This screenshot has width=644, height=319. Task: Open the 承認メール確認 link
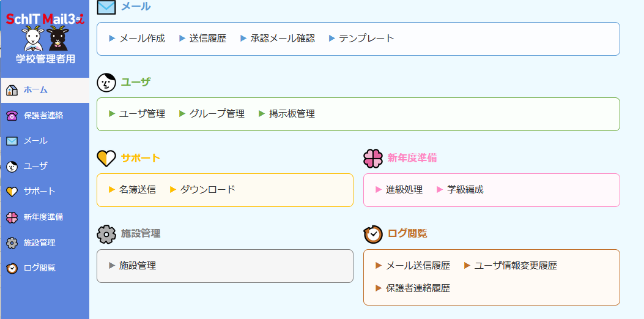[x=282, y=39]
